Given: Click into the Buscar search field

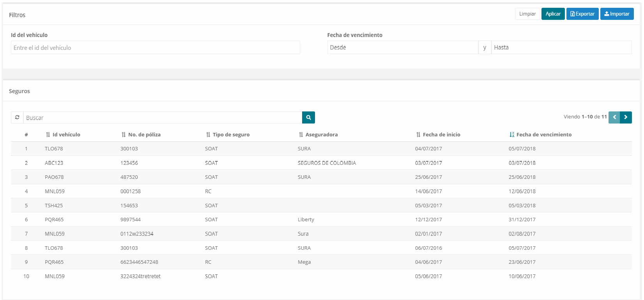Looking at the screenshot, I should point(163,118).
